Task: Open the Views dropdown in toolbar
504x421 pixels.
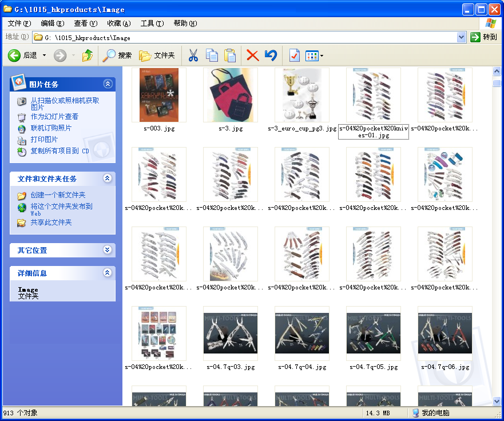Action: (x=314, y=55)
